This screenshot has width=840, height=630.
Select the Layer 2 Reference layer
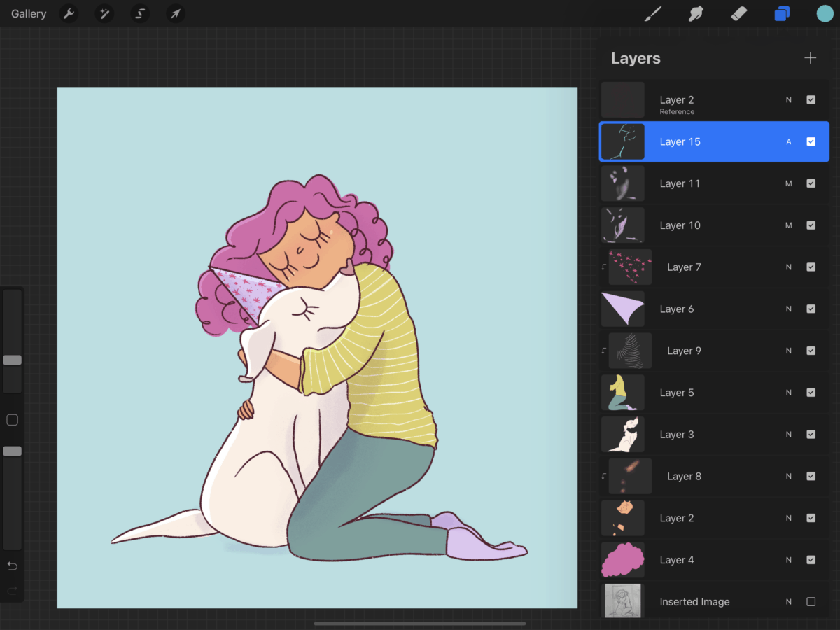point(700,99)
